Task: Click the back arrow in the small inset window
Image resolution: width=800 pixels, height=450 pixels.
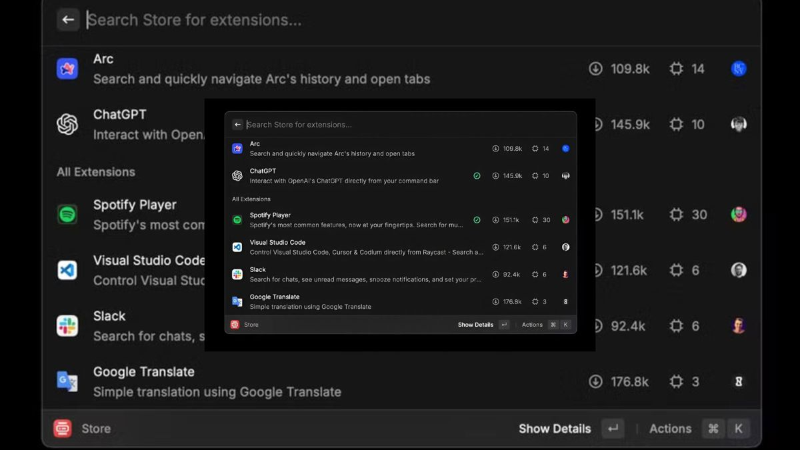Action: 237,124
